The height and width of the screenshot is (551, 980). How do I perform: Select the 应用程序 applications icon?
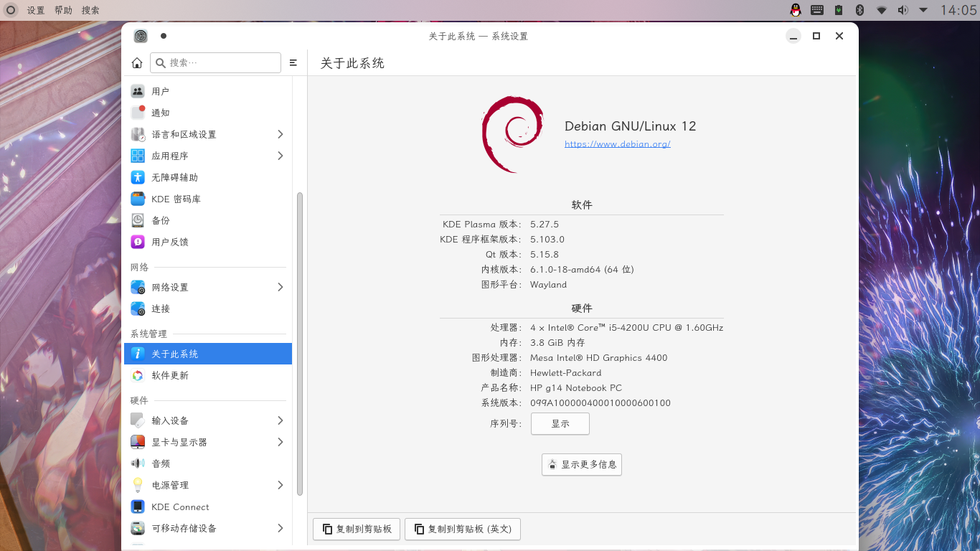(x=138, y=156)
